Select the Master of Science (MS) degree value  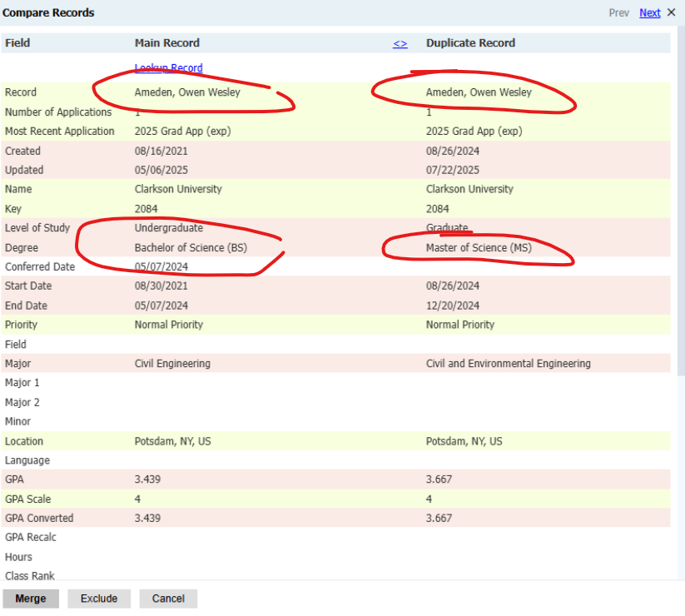point(479,248)
